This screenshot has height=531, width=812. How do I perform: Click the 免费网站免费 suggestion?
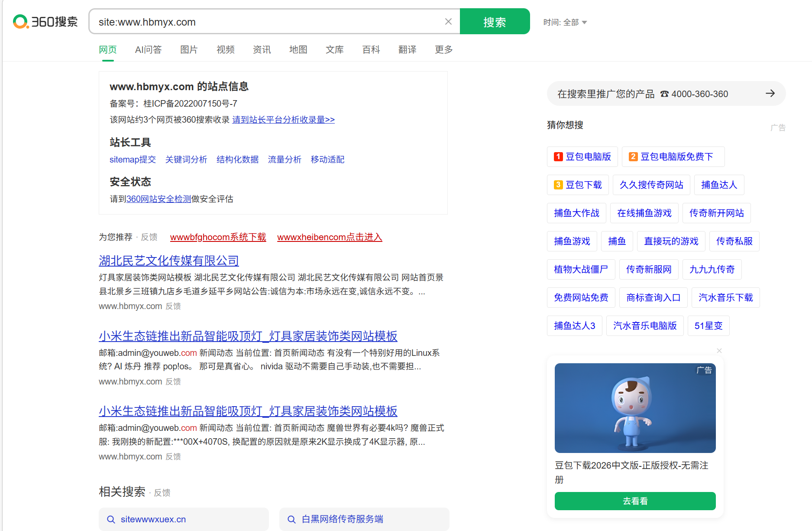point(581,297)
